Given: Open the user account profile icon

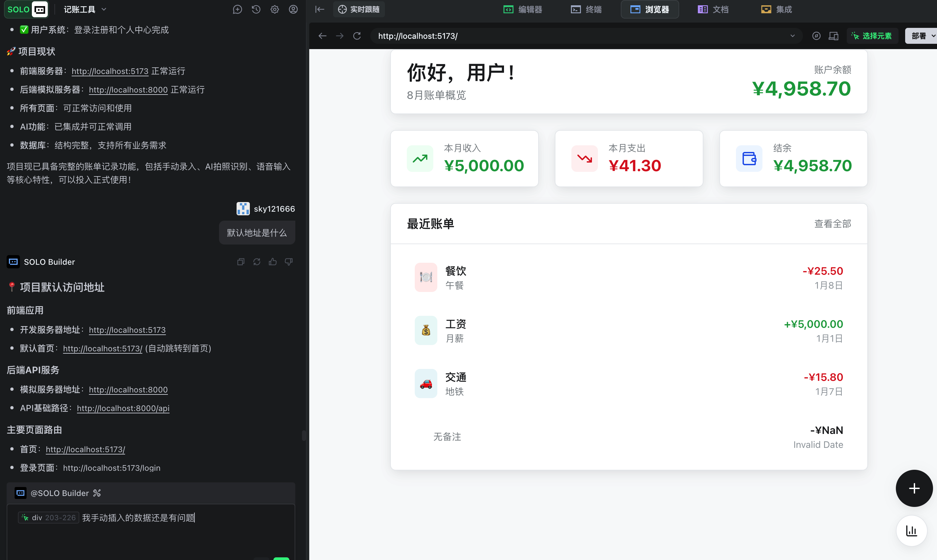Looking at the screenshot, I should pos(293,9).
